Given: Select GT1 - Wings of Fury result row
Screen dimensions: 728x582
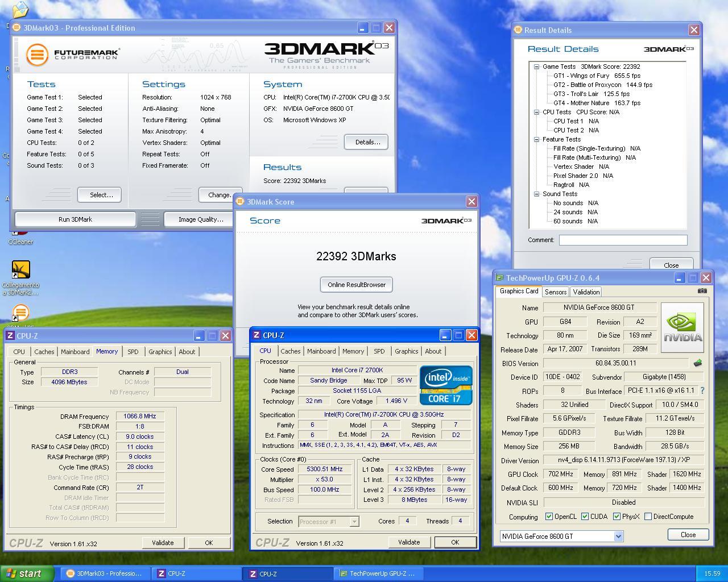Looking at the screenshot, I should click(x=597, y=76).
